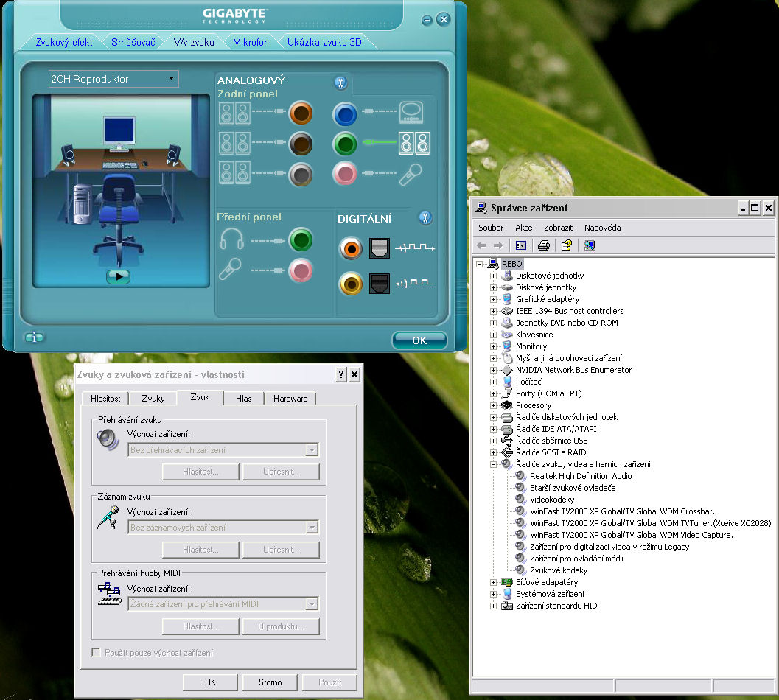Click the green front panel headphone jack

click(x=301, y=239)
